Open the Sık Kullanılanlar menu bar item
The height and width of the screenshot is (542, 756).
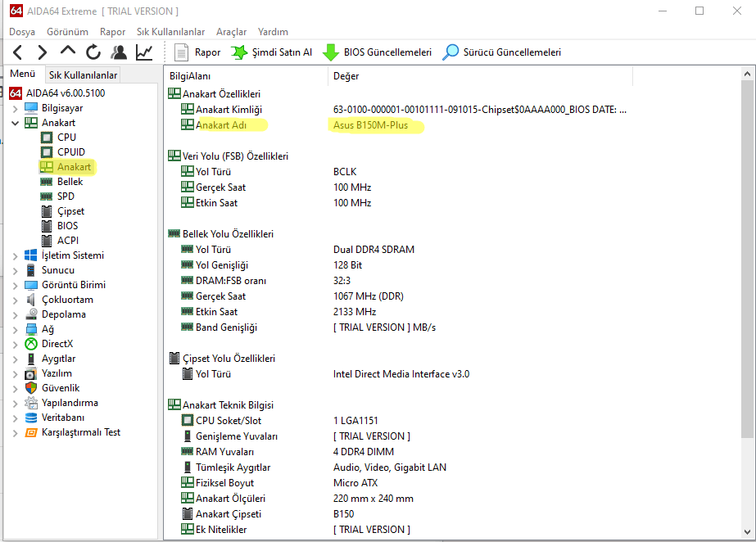(x=170, y=32)
